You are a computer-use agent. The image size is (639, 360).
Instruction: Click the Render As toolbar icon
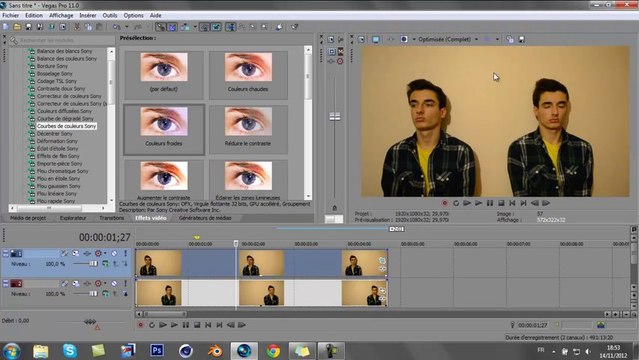coord(51,27)
